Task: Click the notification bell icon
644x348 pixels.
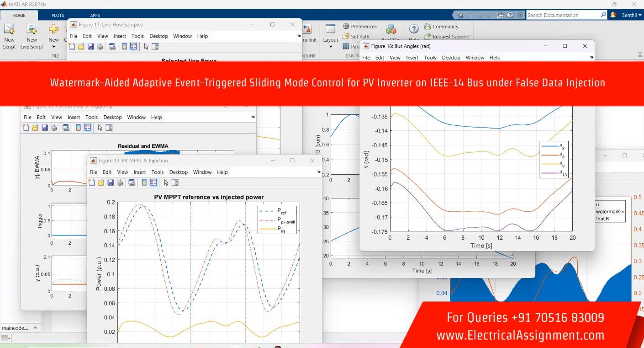Action: pos(613,15)
